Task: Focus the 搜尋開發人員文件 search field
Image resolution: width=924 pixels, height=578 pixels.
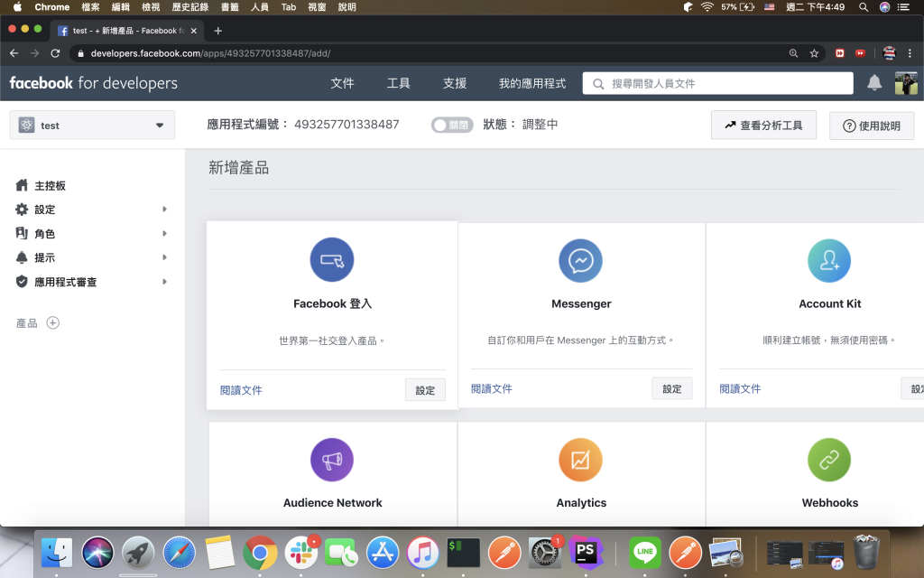Action: pos(717,83)
